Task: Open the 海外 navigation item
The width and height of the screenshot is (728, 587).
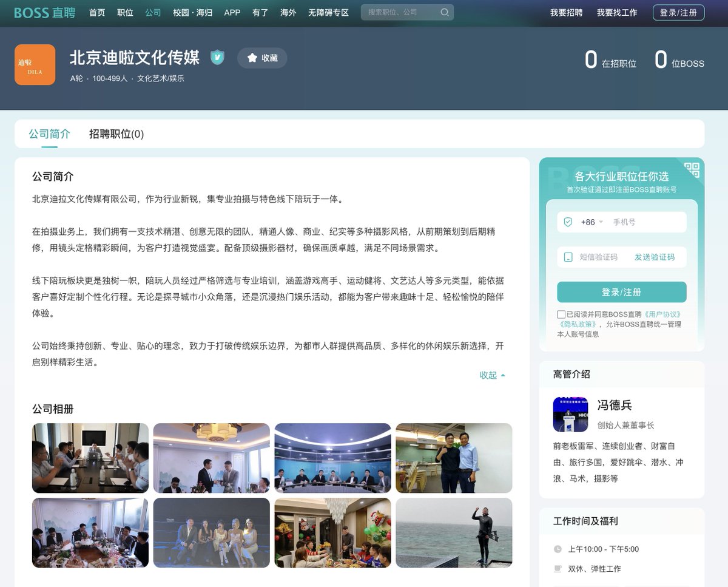Action: pos(288,12)
